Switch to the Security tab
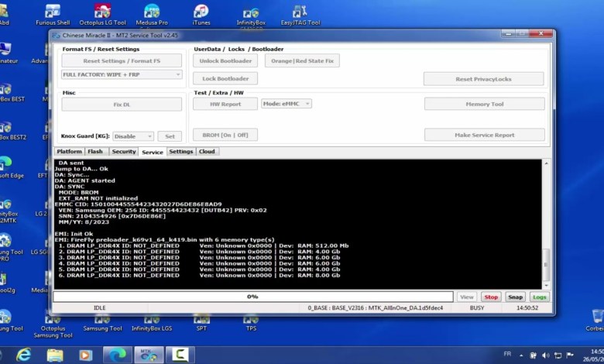 [123, 152]
